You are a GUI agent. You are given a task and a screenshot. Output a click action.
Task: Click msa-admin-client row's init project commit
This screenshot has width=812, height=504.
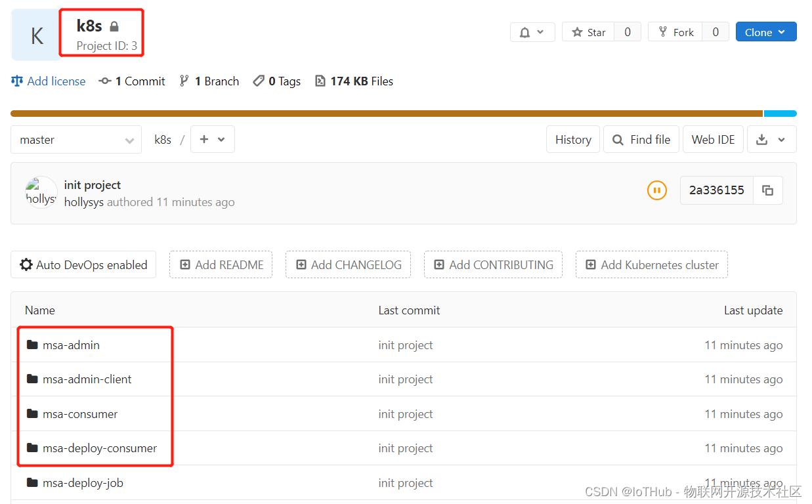coord(406,379)
